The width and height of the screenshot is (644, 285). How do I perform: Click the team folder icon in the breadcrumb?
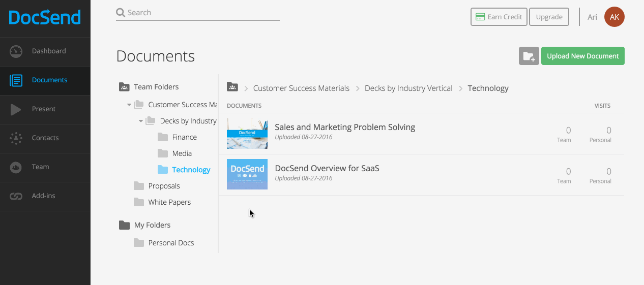[232, 87]
